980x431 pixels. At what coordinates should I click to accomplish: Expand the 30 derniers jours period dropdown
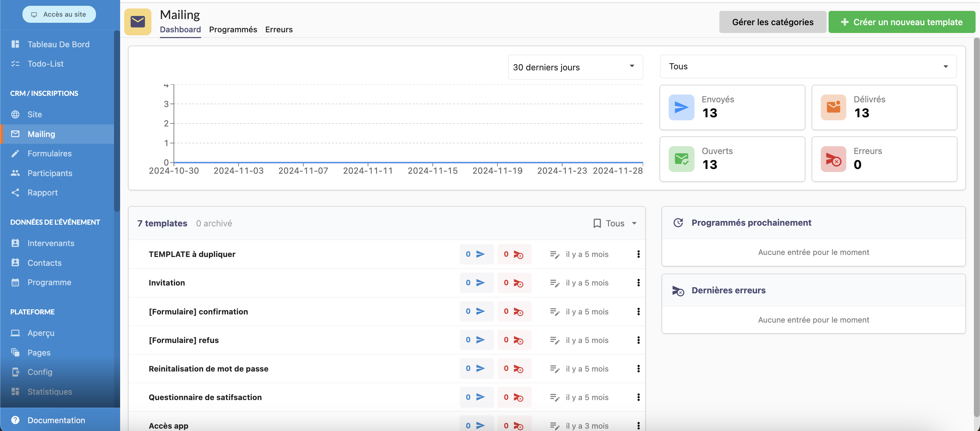point(575,67)
